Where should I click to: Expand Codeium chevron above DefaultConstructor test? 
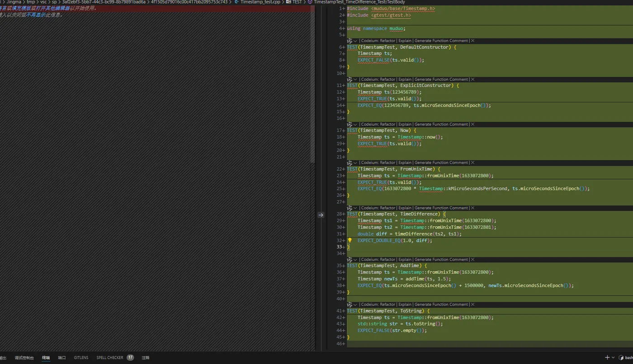coord(355,41)
